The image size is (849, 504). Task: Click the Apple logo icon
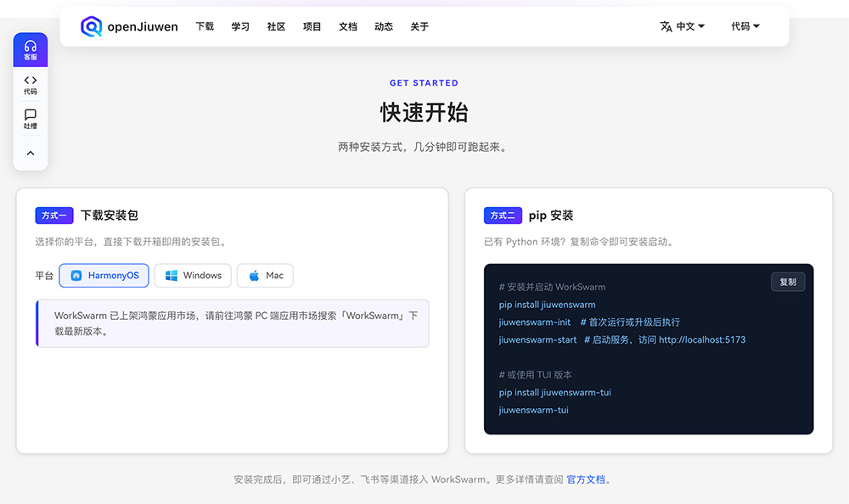(254, 276)
